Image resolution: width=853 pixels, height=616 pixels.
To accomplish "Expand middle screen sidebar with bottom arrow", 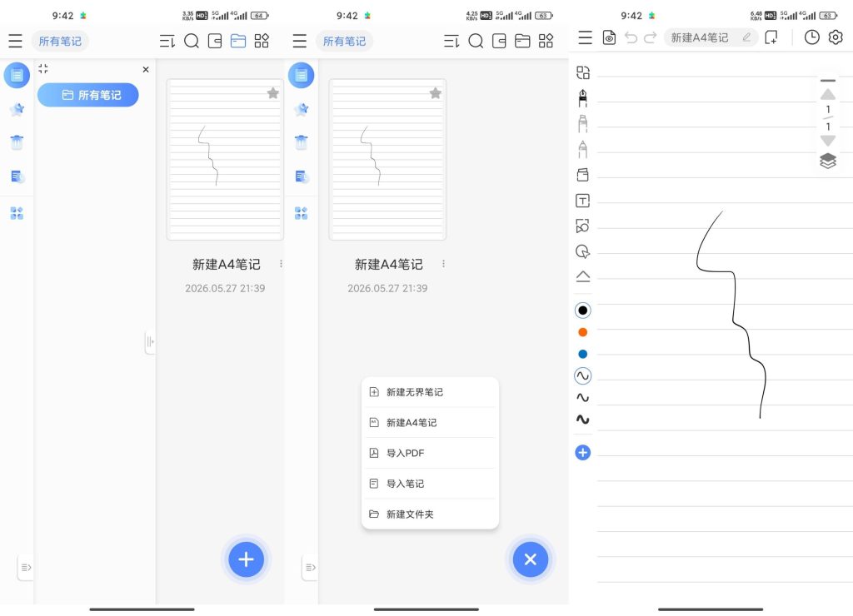I will point(310,568).
